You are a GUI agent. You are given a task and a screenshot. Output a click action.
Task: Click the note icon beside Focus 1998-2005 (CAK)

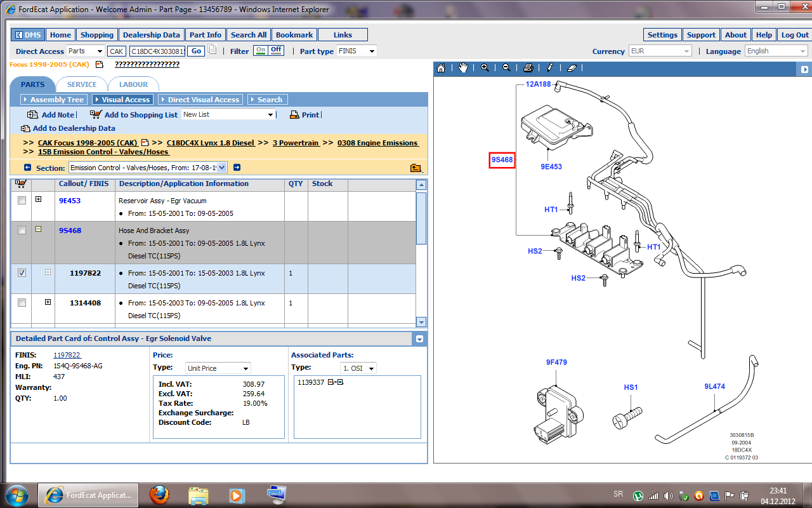[99, 64]
